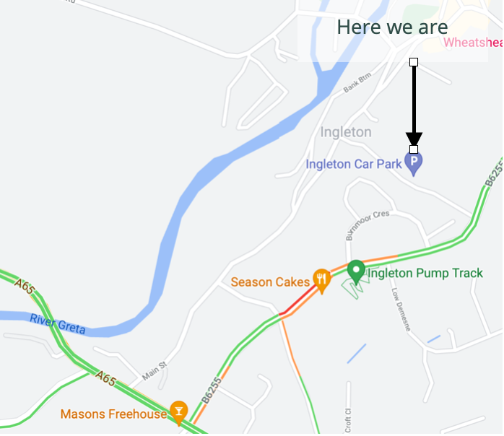The image size is (504, 436).
Task: Click the Masons Freehouse bar marker
Action: pyautogui.click(x=179, y=414)
